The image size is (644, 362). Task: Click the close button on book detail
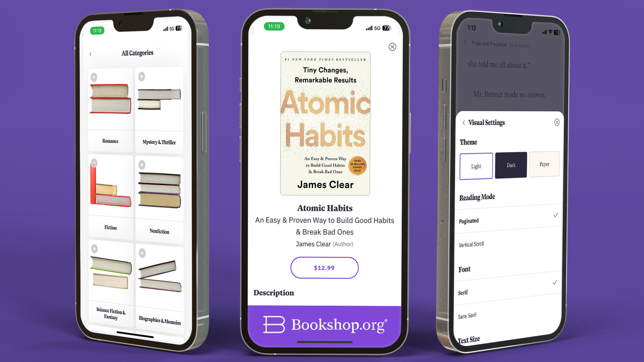[392, 47]
